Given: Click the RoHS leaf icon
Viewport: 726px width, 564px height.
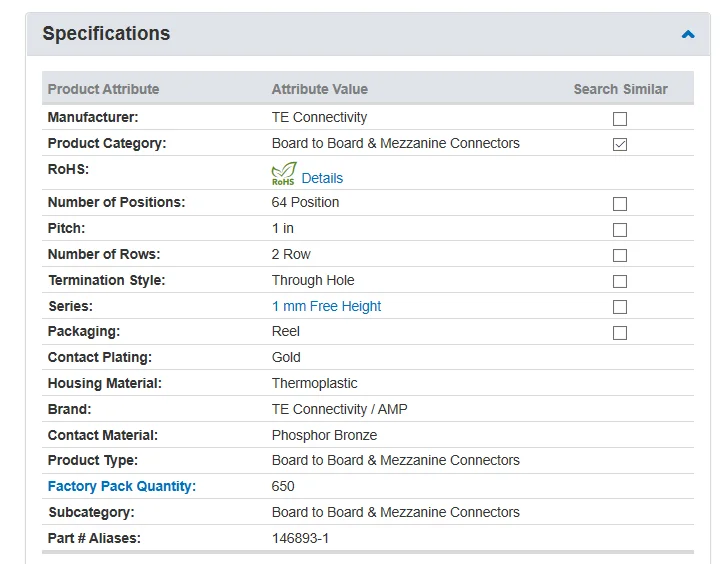Looking at the screenshot, I should point(284,175).
